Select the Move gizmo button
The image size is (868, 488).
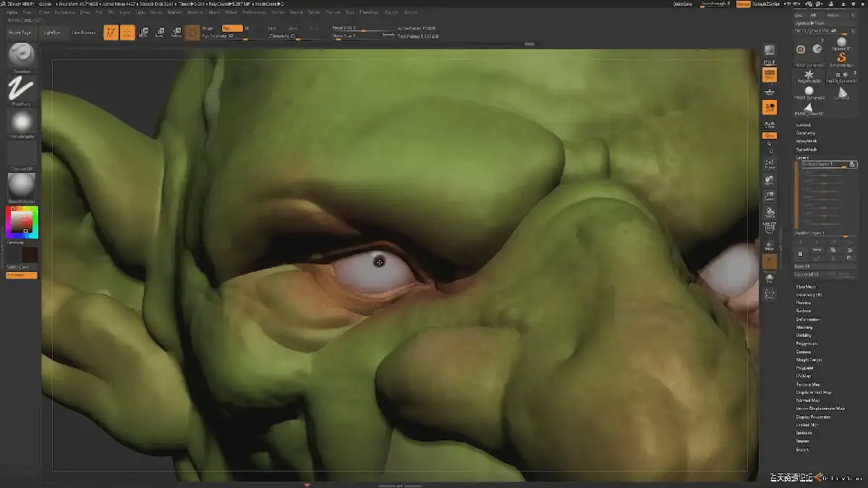tap(143, 33)
